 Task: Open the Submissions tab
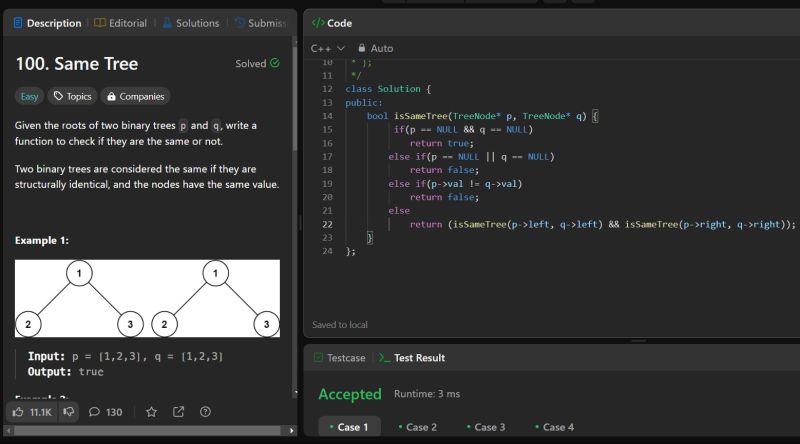(261, 23)
